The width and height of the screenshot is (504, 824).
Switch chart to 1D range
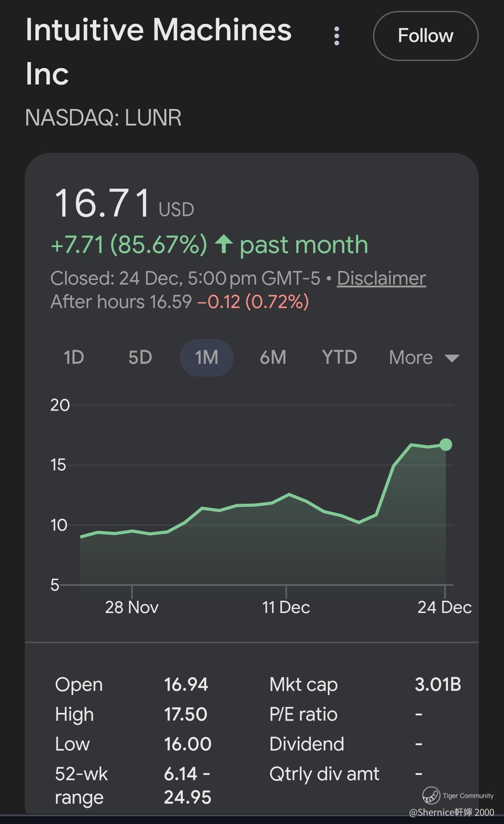click(x=74, y=357)
